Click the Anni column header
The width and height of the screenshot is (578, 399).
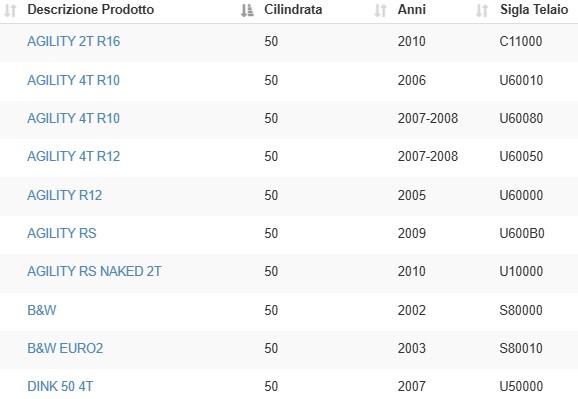pos(412,10)
